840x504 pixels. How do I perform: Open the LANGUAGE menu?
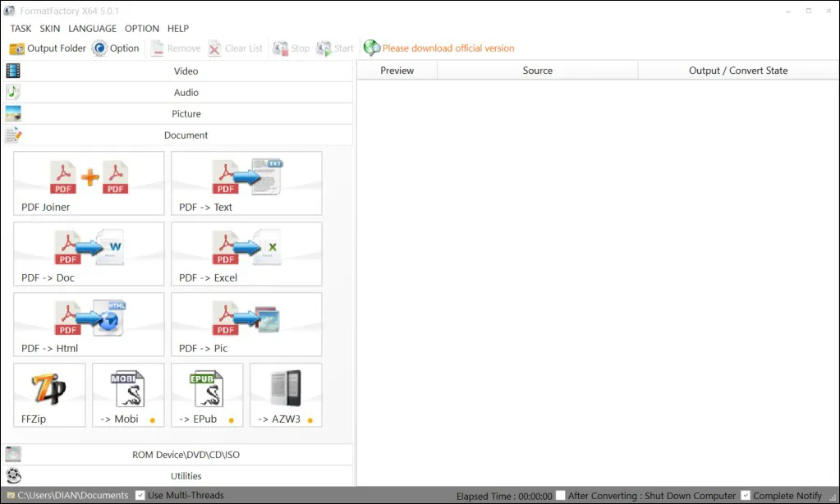coord(92,28)
